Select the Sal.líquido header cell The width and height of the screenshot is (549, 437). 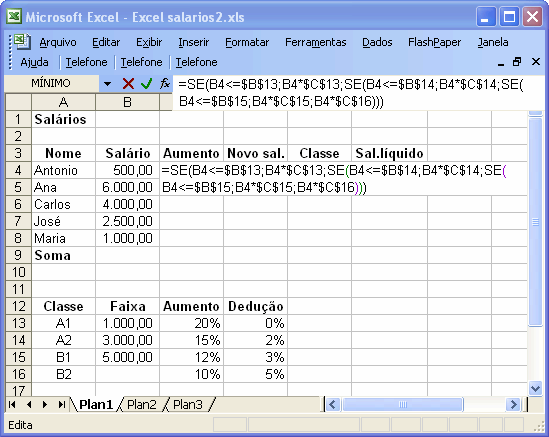click(389, 153)
